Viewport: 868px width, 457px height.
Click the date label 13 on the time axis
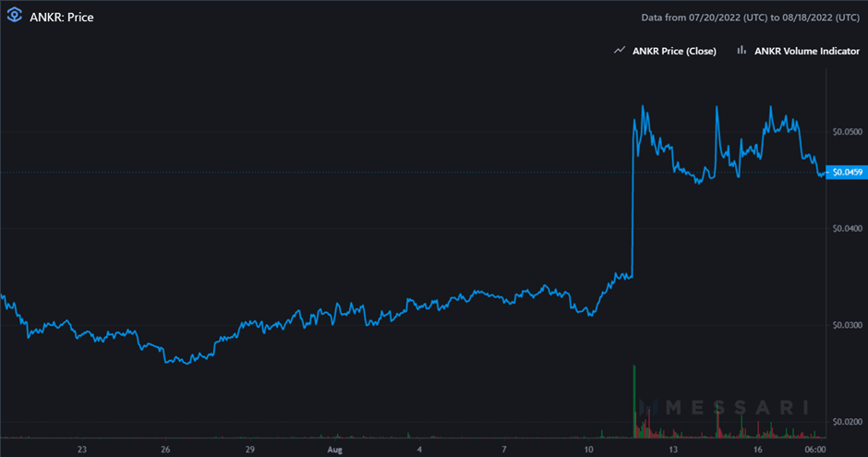pos(673,450)
